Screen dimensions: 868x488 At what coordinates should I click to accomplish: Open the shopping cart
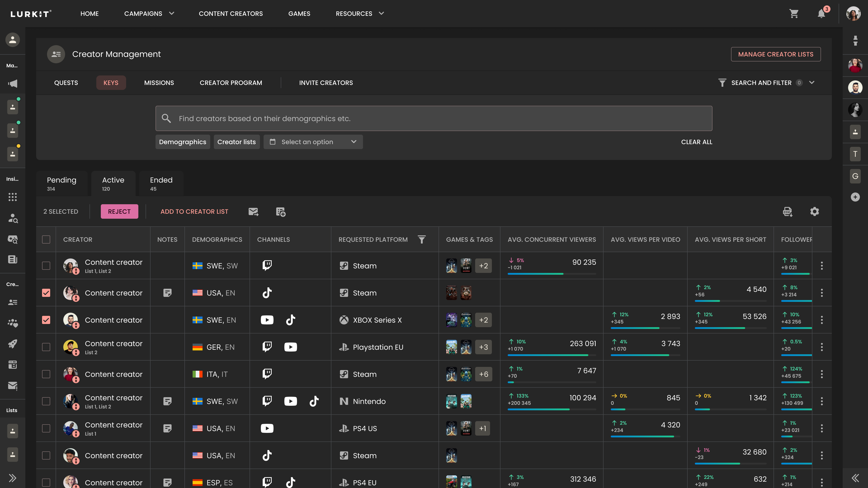tap(794, 14)
